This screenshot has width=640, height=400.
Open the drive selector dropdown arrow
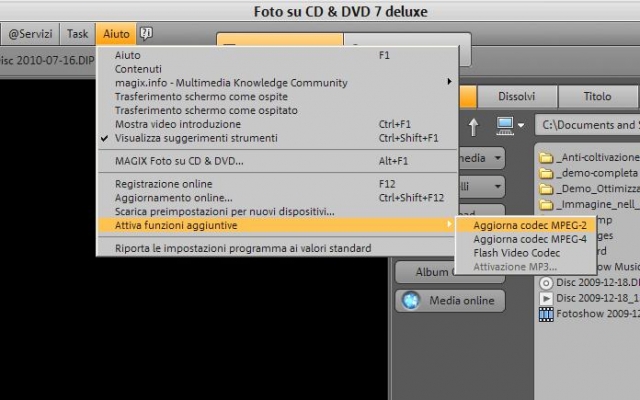tap(521, 125)
